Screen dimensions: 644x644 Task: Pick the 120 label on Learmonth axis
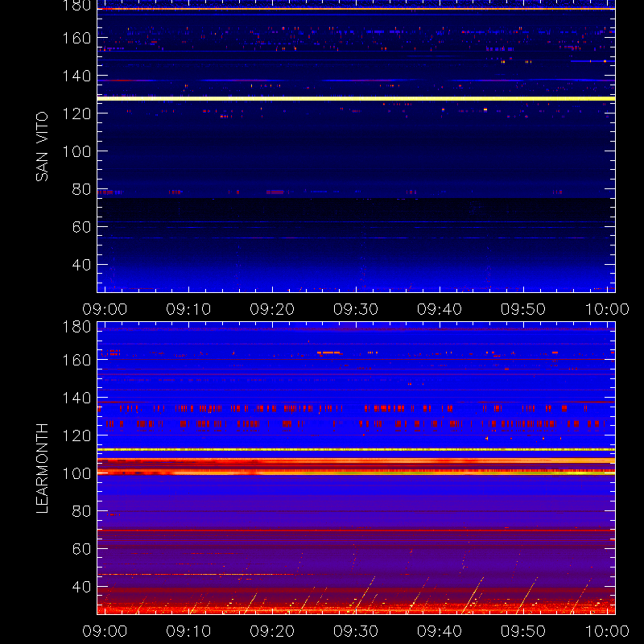tap(76, 436)
